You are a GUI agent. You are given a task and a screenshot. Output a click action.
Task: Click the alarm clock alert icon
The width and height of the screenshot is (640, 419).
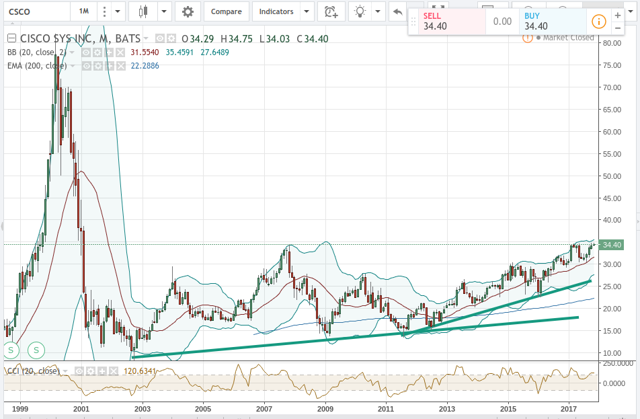(x=331, y=13)
